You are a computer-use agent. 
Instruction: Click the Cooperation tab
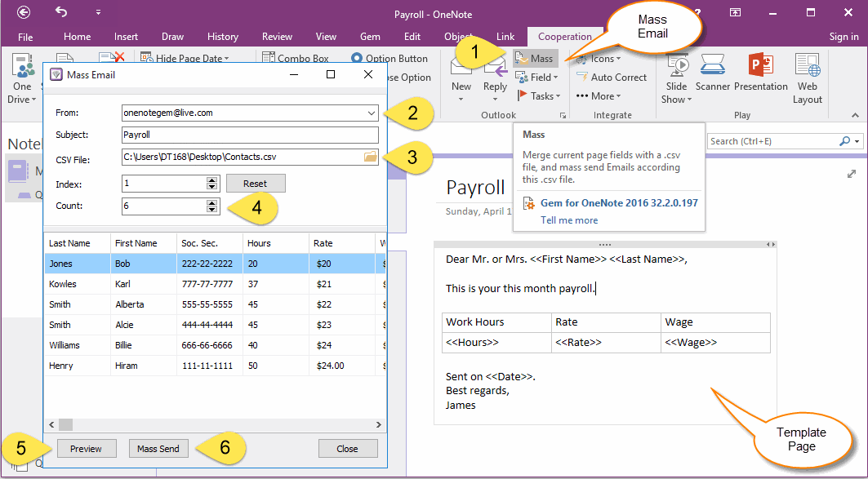click(x=565, y=37)
